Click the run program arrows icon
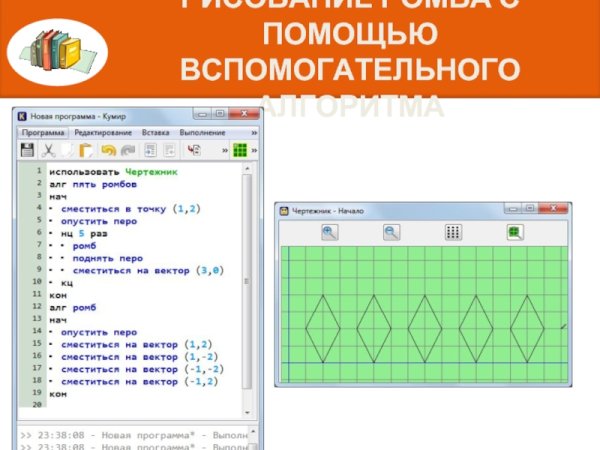This screenshot has height=450, width=600. point(194,150)
